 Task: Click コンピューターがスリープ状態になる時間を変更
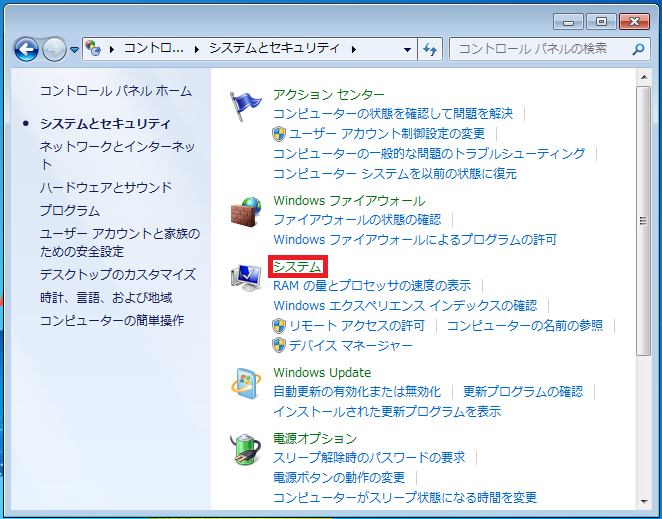405,497
